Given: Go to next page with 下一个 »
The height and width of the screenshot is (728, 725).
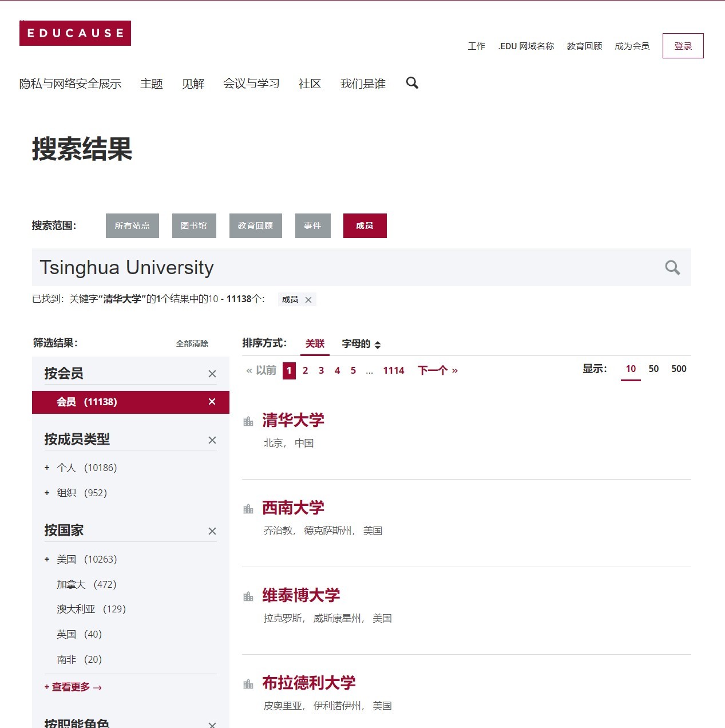Looking at the screenshot, I should (x=438, y=370).
